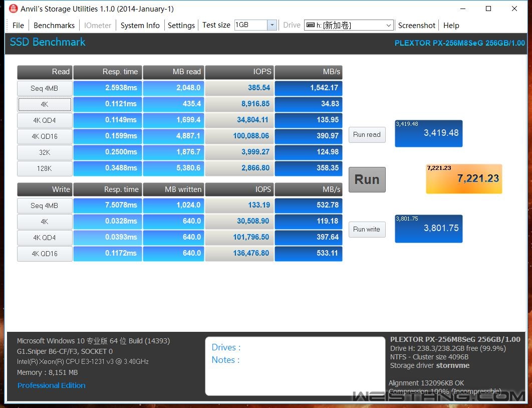Run the Read 32K test
This screenshot has height=408, width=532.
(45, 152)
